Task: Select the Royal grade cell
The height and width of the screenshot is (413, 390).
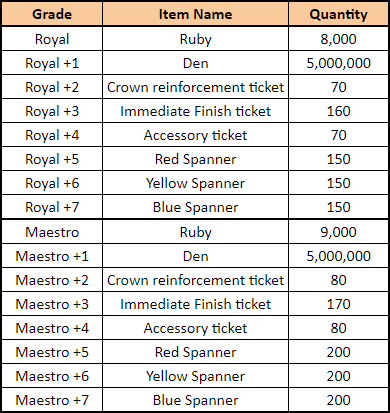Action: point(52,39)
